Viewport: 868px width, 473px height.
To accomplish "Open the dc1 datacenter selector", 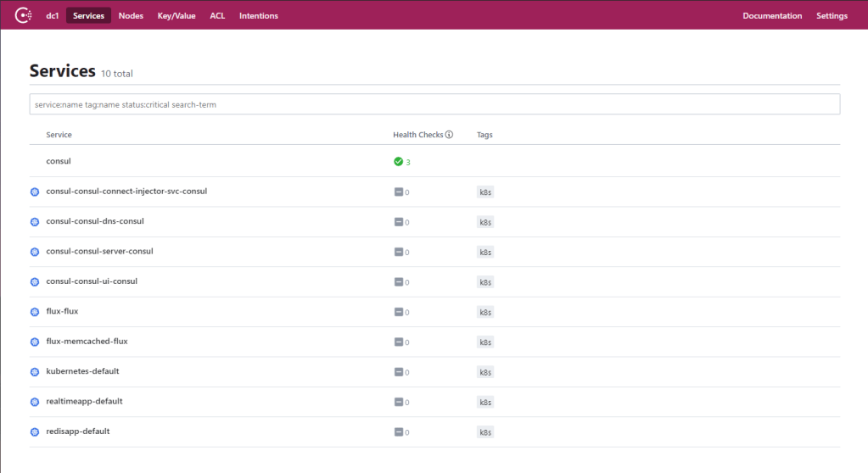I will 52,16.
